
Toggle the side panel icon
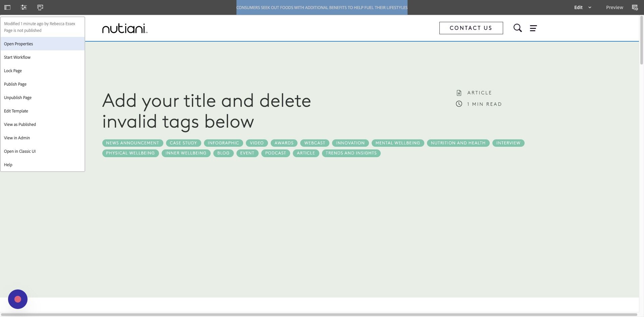pyautogui.click(x=7, y=7)
